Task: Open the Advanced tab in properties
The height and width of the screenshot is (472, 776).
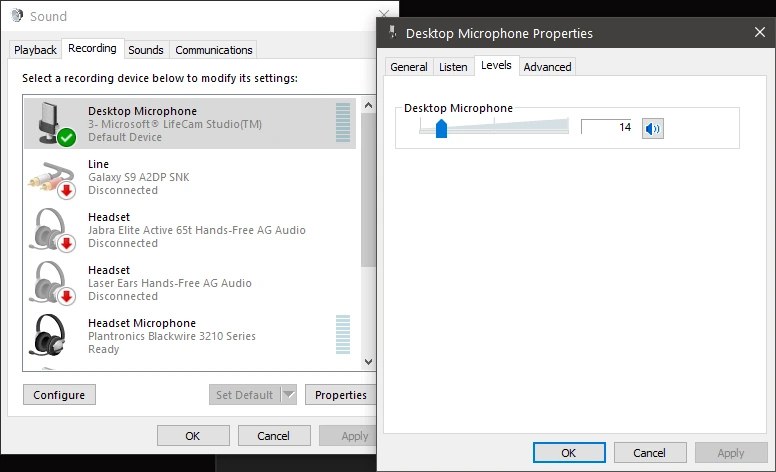Action: click(x=547, y=67)
